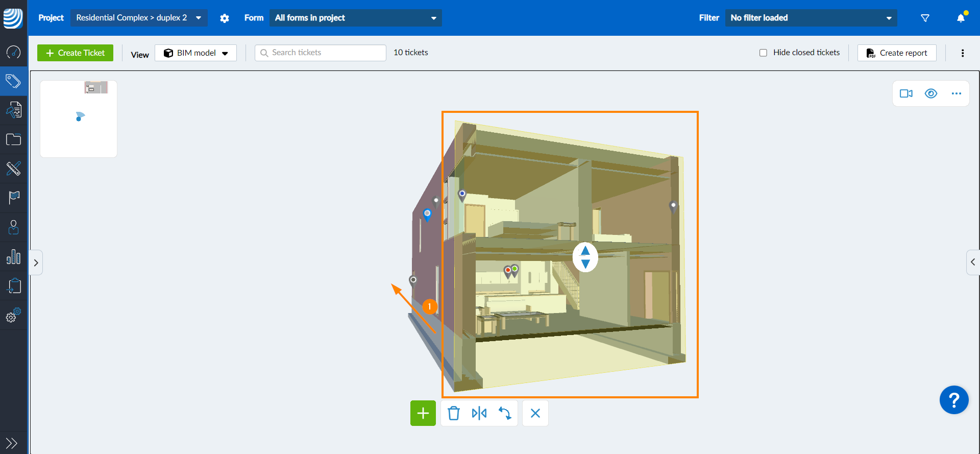The width and height of the screenshot is (980, 454).
Task: Click the section plane up-down arrow handle
Action: pyautogui.click(x=585, y=257)
